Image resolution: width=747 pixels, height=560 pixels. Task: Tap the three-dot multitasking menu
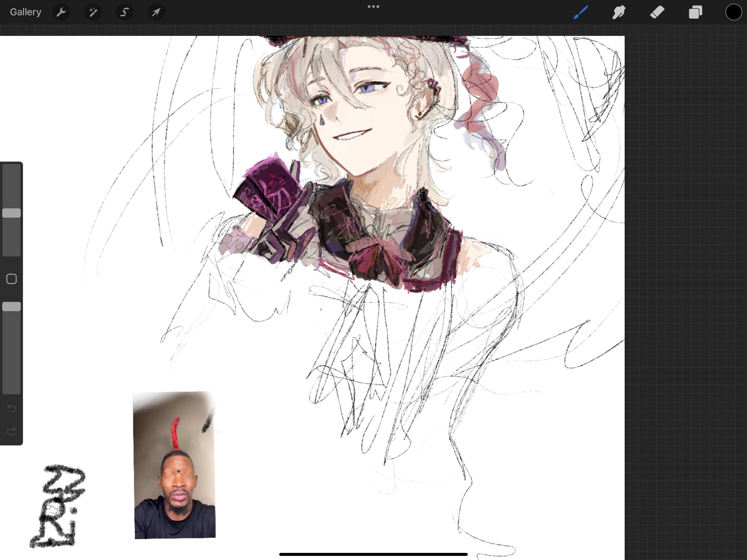373,6
